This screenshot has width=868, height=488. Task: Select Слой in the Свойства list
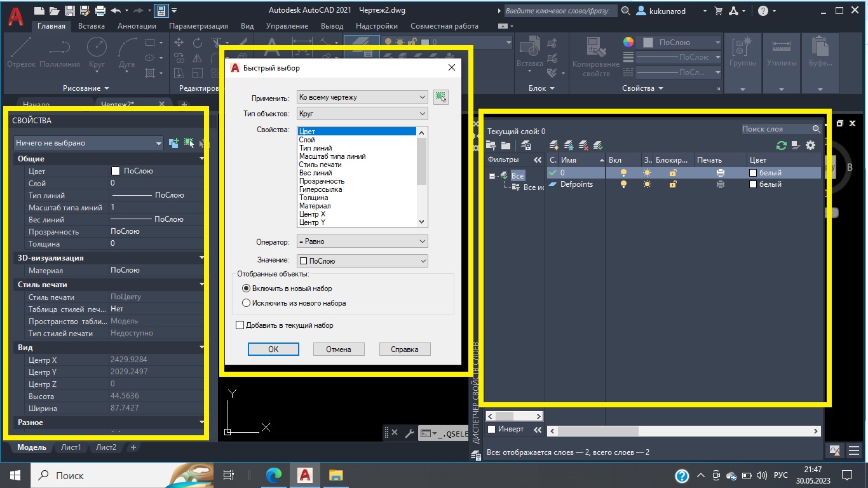click(356, 140)
